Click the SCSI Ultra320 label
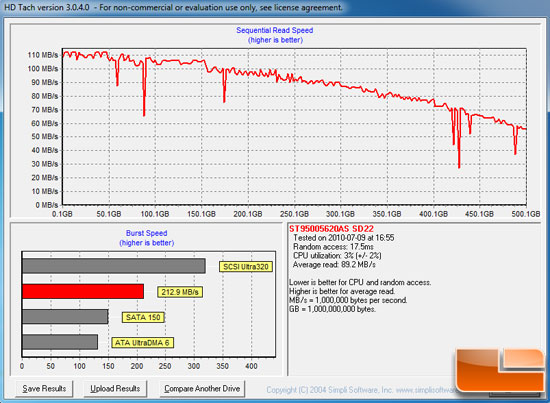Viewport: 550px width, 403px height. (246, 267)
